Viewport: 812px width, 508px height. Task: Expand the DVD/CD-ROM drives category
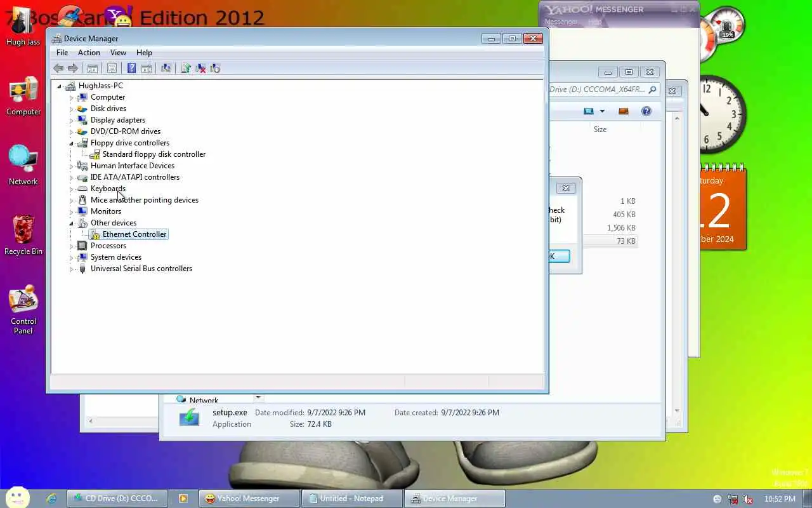(x=71, y=132)
